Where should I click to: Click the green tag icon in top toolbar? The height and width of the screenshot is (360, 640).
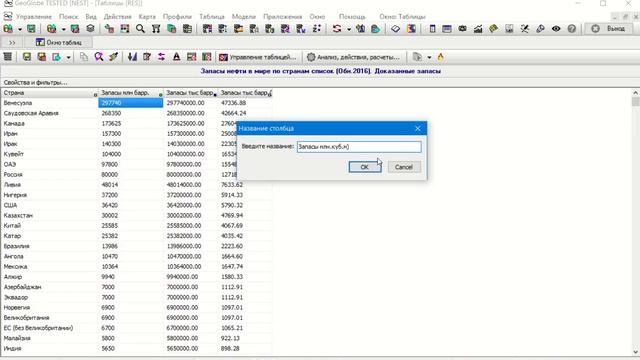pyautogui.click(x=493, y=29)
